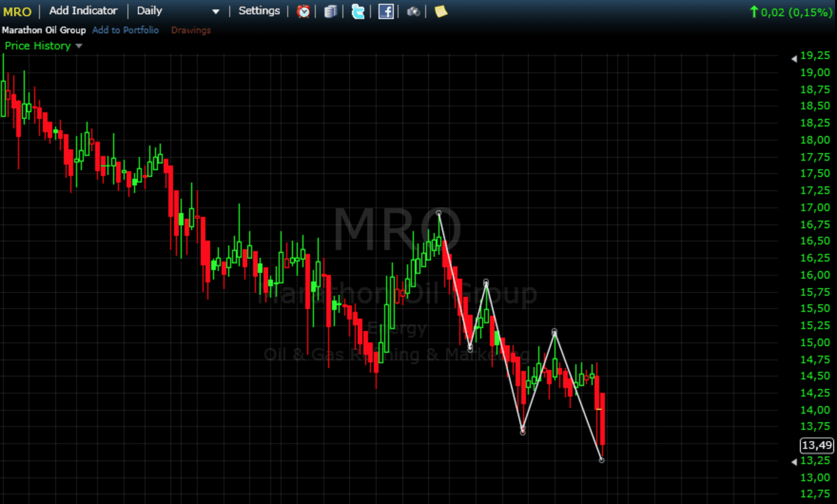Open the price alert alarm clock icon

click(303, 11)
